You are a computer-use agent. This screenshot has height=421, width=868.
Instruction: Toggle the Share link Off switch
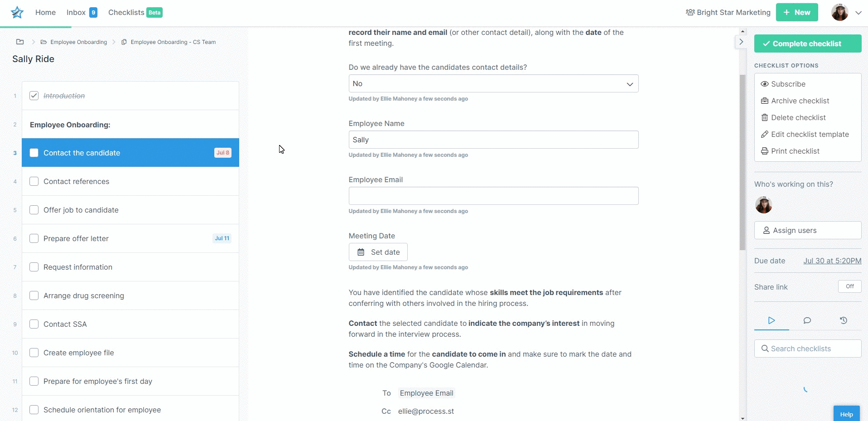point(849,286)
